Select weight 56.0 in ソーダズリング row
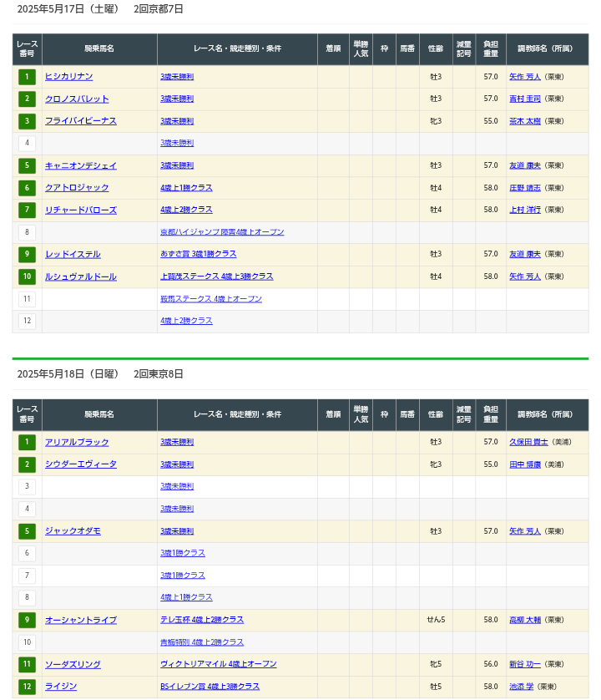 click(x=491, y=664)
